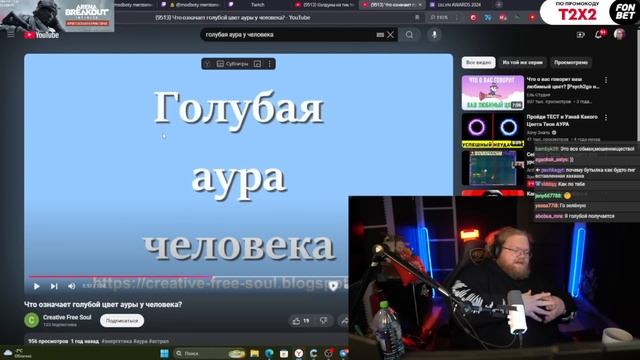Open the YouTube hamburger guide menu
This screenshot has width=640, height=360.
11,35
